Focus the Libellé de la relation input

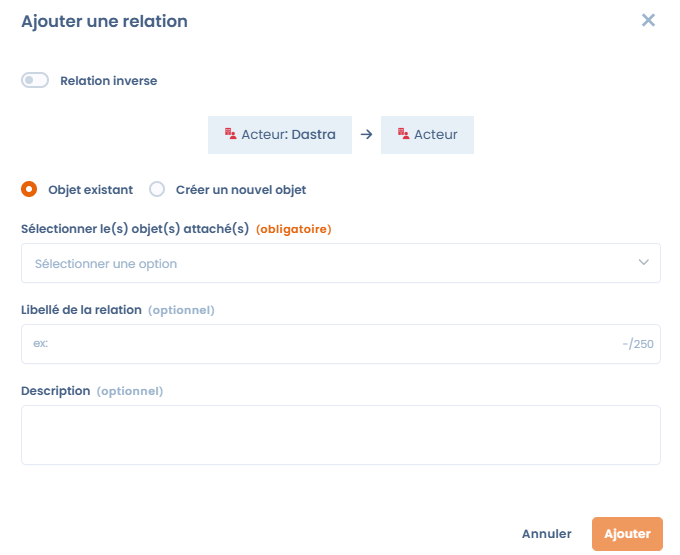pyautogui.click(x=320, y=344)
